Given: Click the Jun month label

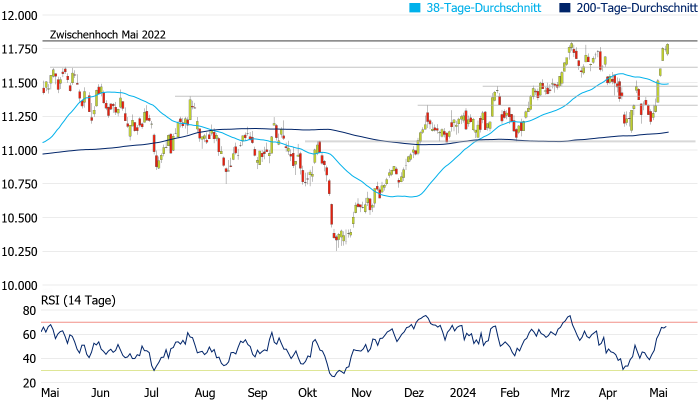Looking at the screenshot, I should [100, 393].
